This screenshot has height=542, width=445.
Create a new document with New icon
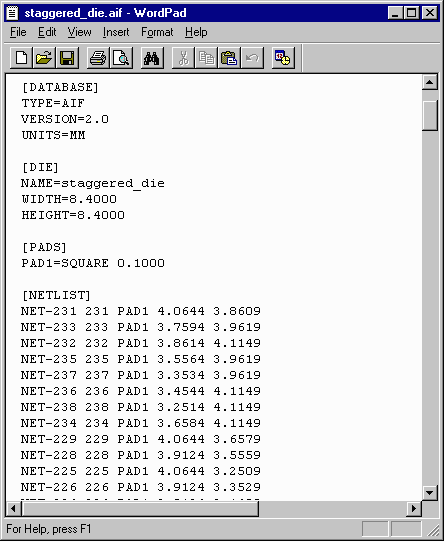tap(21, 58)
